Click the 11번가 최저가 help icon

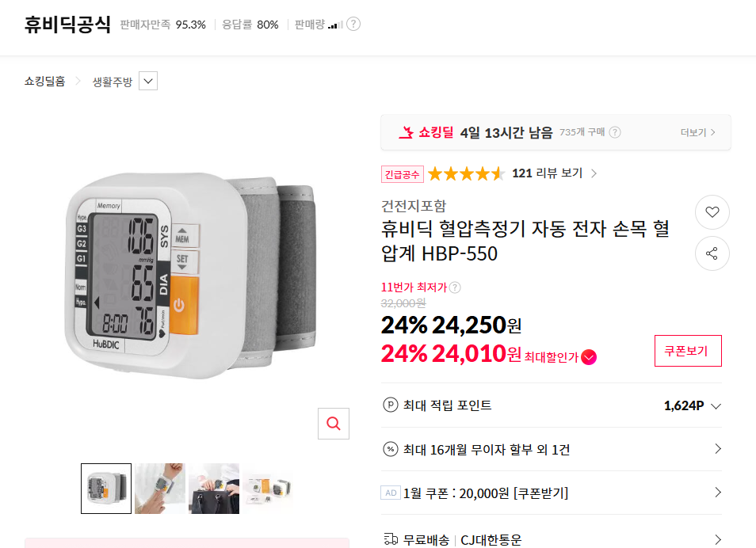(455, 287)
